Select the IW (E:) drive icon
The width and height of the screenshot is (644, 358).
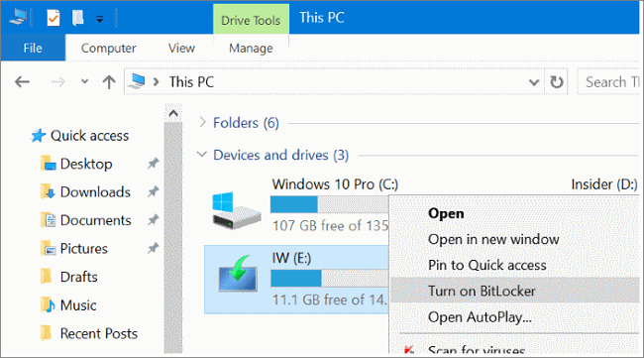coord(238,274)
